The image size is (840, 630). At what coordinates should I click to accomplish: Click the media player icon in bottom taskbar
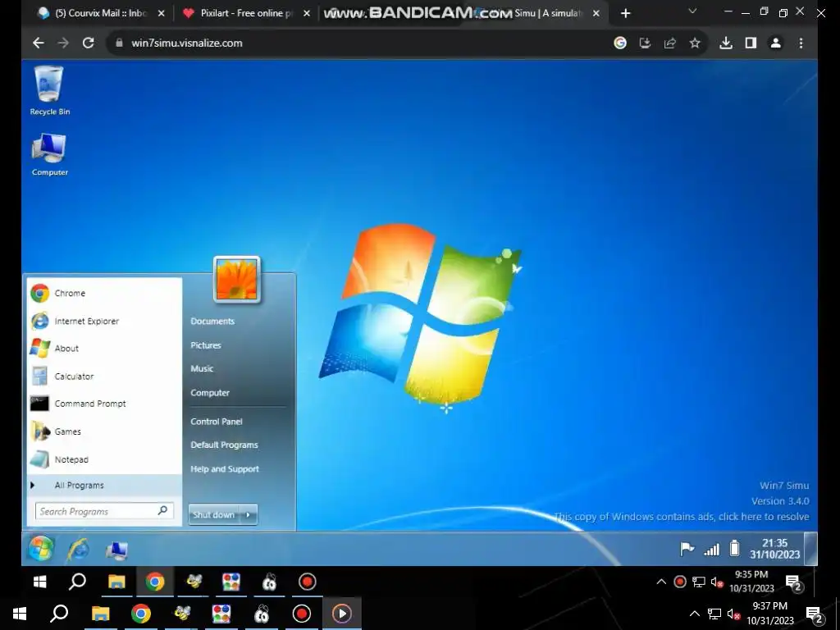[x=342, y=614]
